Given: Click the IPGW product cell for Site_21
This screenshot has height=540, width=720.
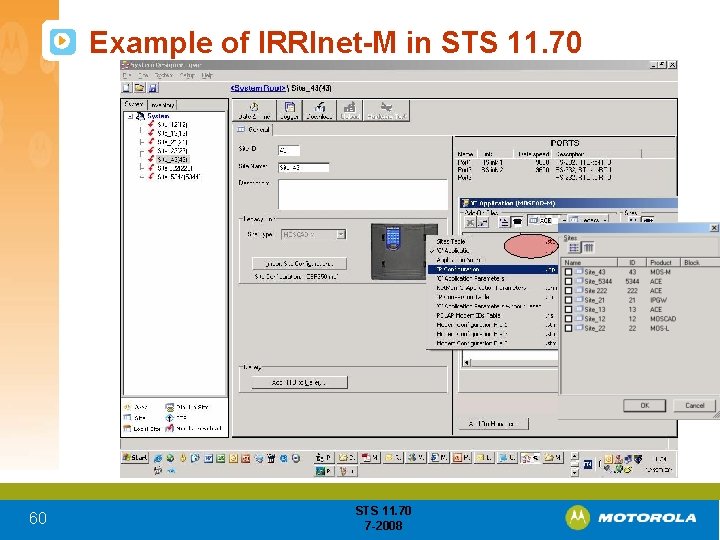Looking at the screenshot, I should pos(658,300).
